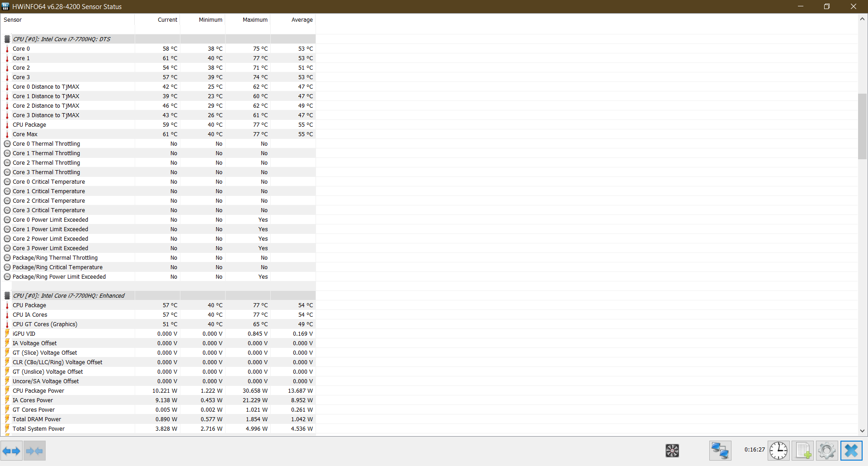The image size is (868, 466).
Task: Click the Total System Power bolt icon
Action: [7, 429]
